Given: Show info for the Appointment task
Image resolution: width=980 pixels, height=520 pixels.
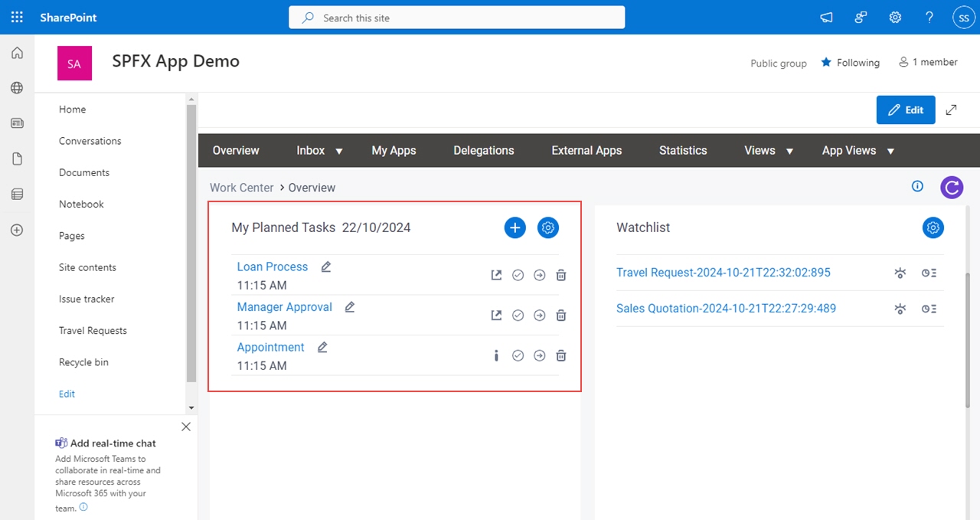Looking at the screenshot, I should tap(496, 355).
